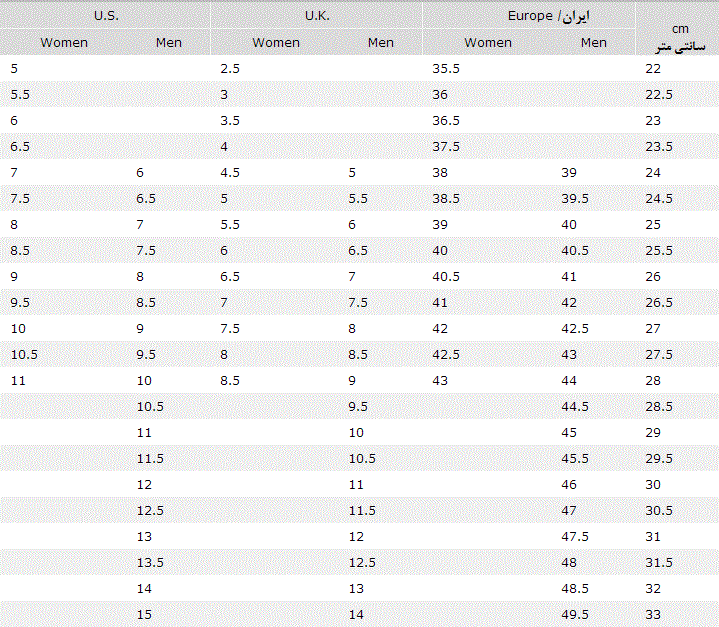Click the 47.5 Europe men size
The height and width of the screenshot is (627, 719).
pos(575,537)
